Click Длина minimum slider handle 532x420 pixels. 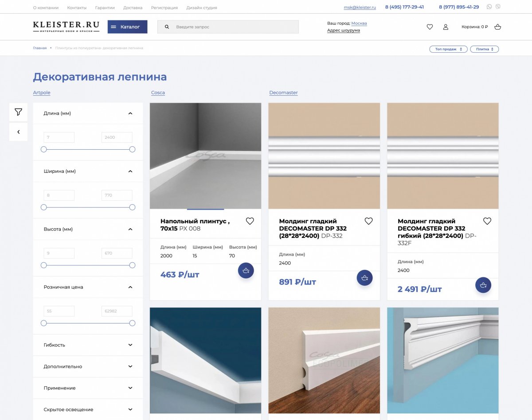43,149
